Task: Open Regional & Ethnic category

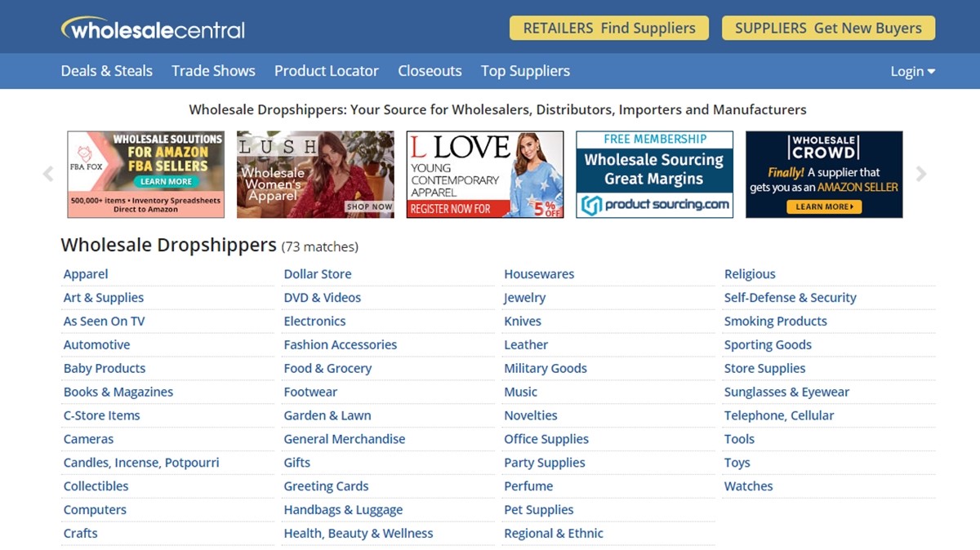Action: pos(554,534)
